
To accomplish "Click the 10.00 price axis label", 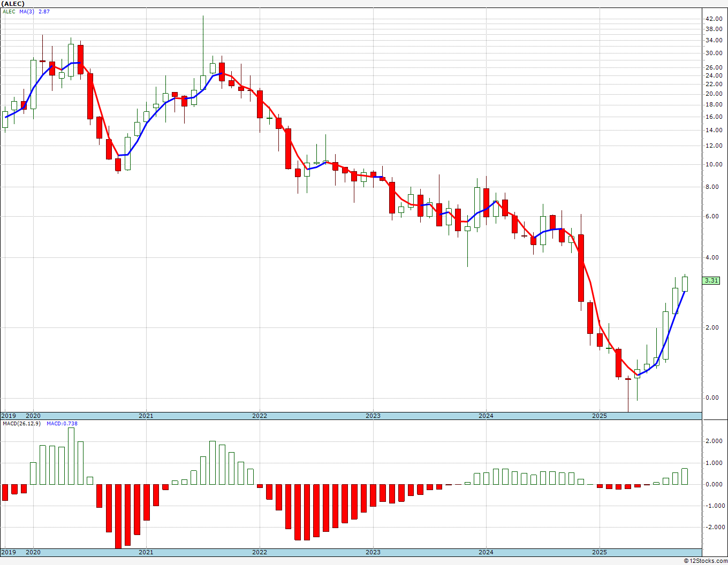I will pos(714,164).
